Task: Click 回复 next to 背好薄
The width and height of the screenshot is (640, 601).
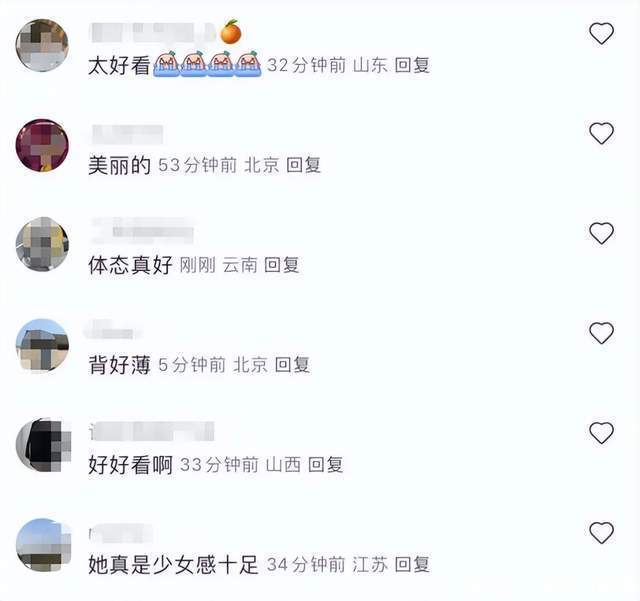Action: point(292,365)
